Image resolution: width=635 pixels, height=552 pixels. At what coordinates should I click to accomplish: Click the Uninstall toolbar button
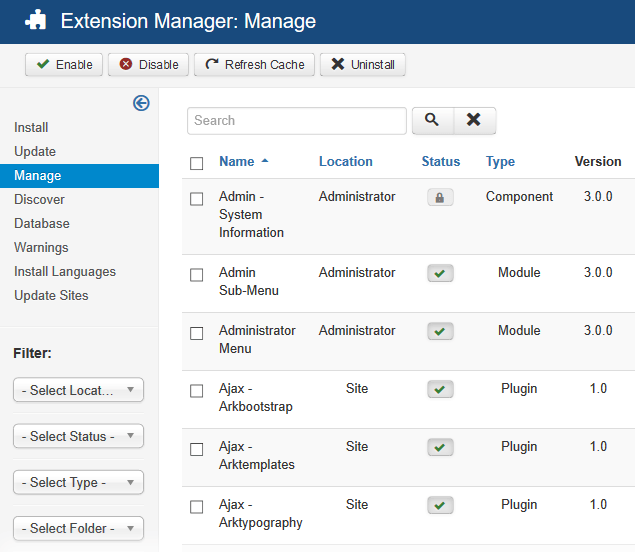(363, 65)
